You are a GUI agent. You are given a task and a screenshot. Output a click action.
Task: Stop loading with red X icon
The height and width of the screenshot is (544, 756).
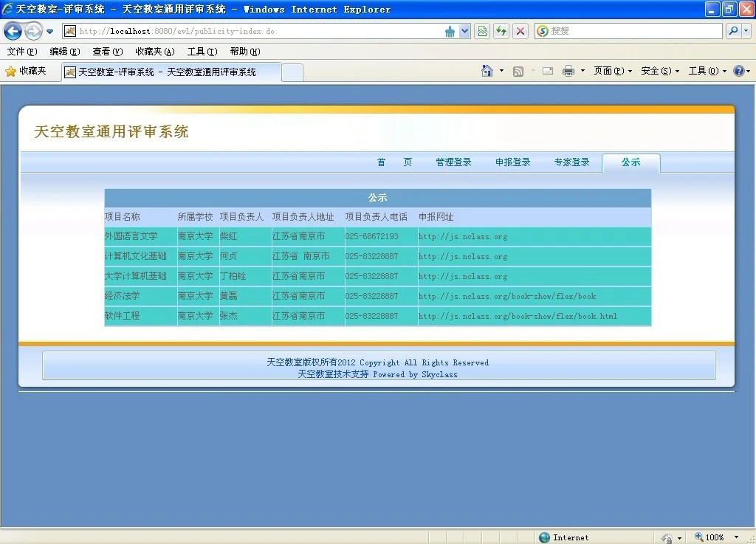520,31
